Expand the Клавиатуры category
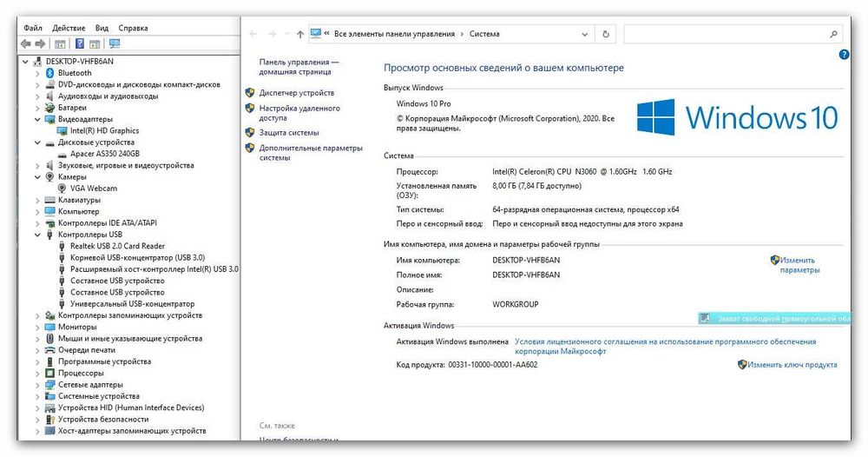 37,200
